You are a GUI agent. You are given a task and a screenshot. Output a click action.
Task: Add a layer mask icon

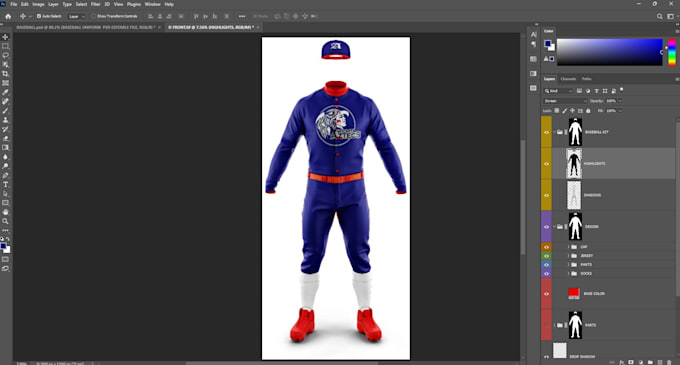(631, 362)
